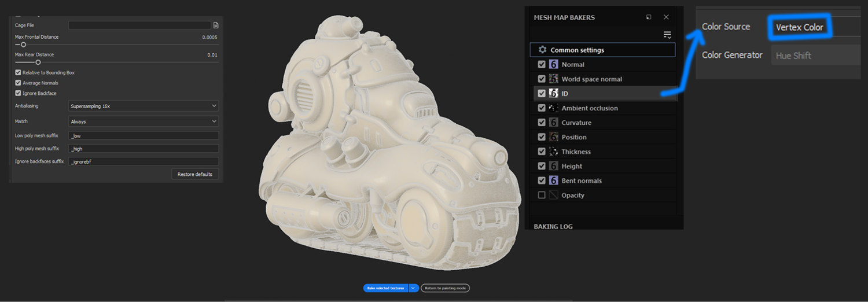The width and height of the screenshot is (868, 302).
Task: Click the High poly mesh suffix field
Action: click(144, 149)
